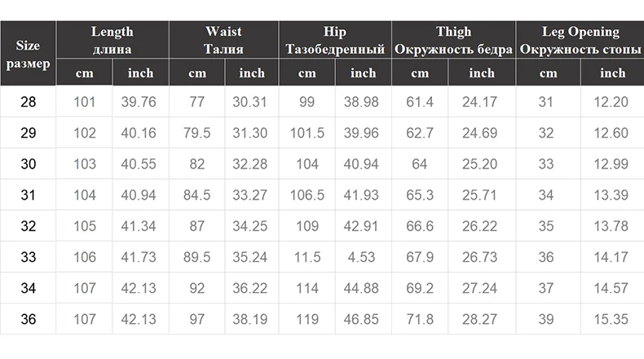Click the size 31 row label
The width and height of the screenshot is (644, 359).
(x=29, y=195)
